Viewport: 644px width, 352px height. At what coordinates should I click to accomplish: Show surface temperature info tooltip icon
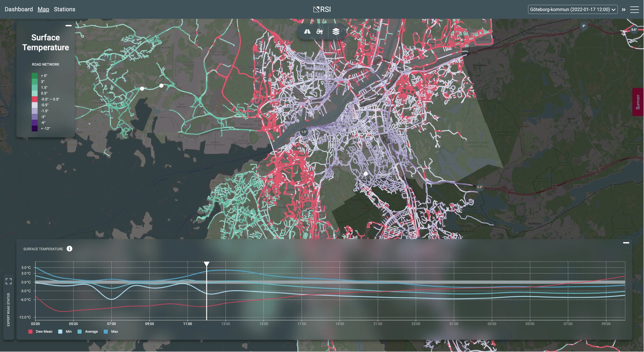tap(70, 249)
